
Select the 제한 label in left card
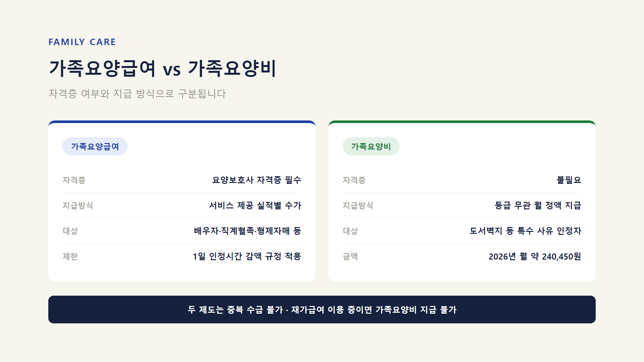(70, 256)
